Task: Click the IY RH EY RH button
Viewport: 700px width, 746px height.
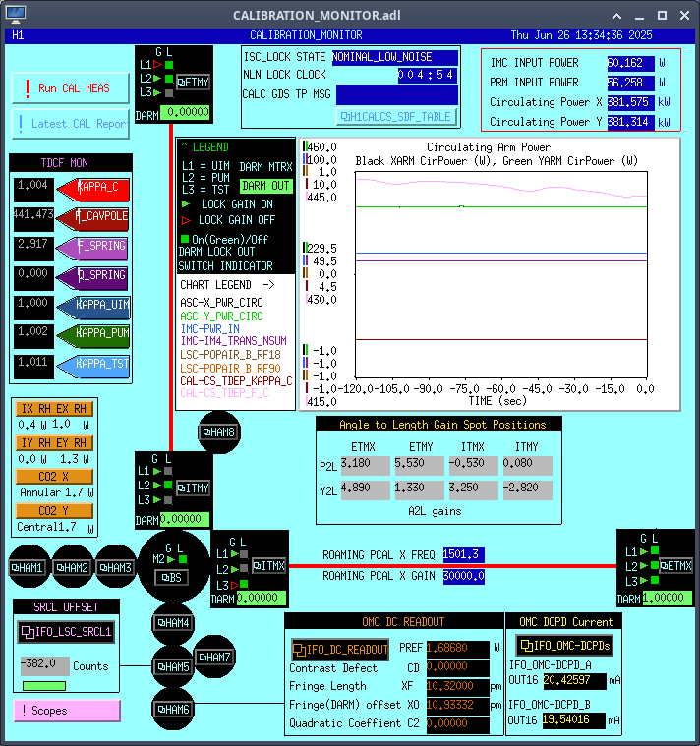Action: coord(54,443)
